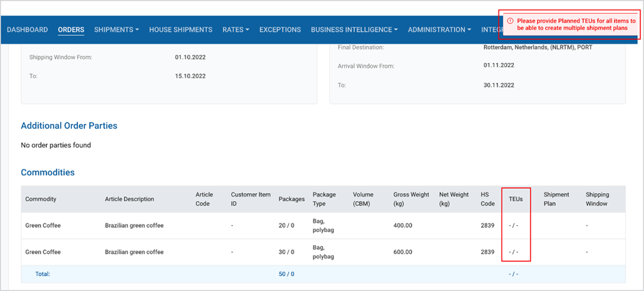
Task: Click the Total row label
Action: click(42, 274)
